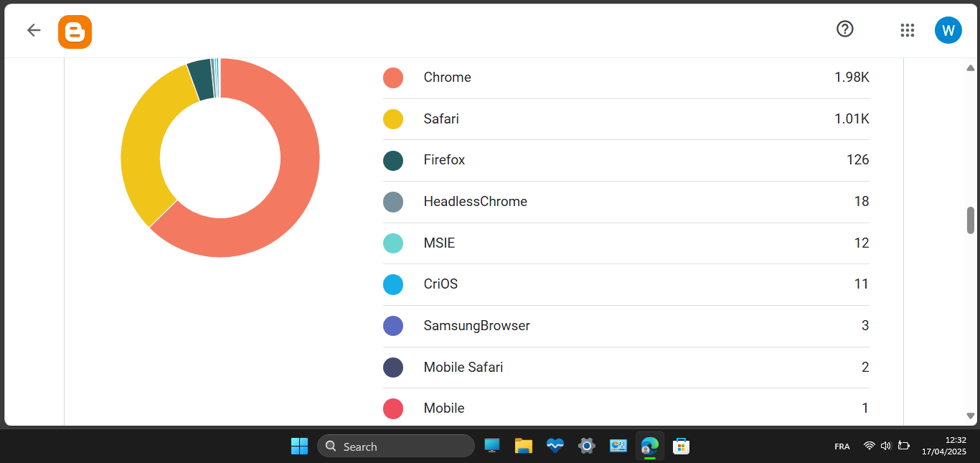Open the gear settings taskbar app
The height and width of the screenshot is (463, 980).
[x=586, y=446]
